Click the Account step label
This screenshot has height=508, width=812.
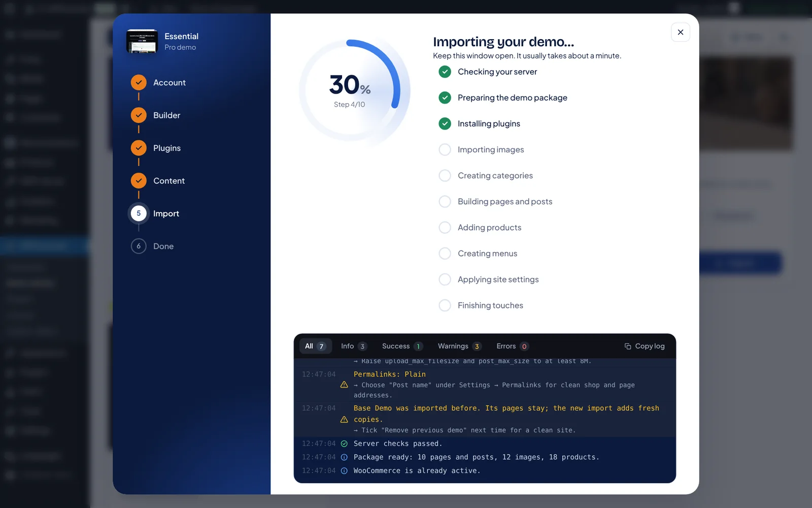(170, 82)
